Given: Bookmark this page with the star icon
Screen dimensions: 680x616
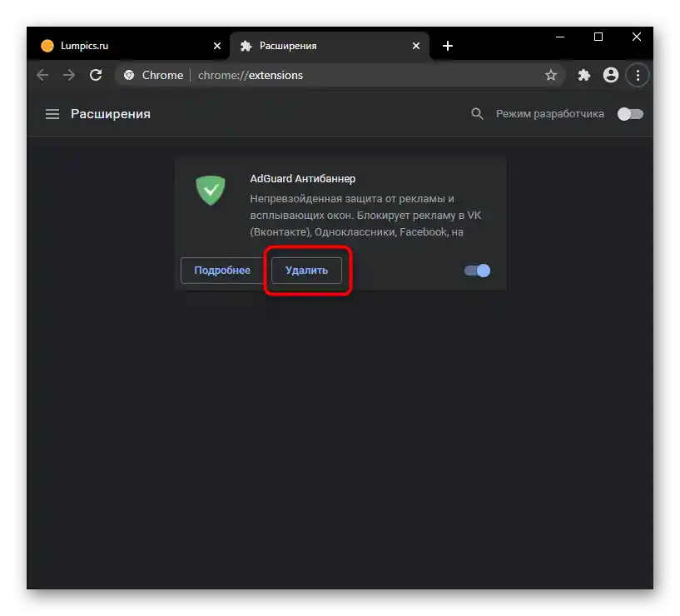Looking at the screenshot, I should click(x=551, y=75).
